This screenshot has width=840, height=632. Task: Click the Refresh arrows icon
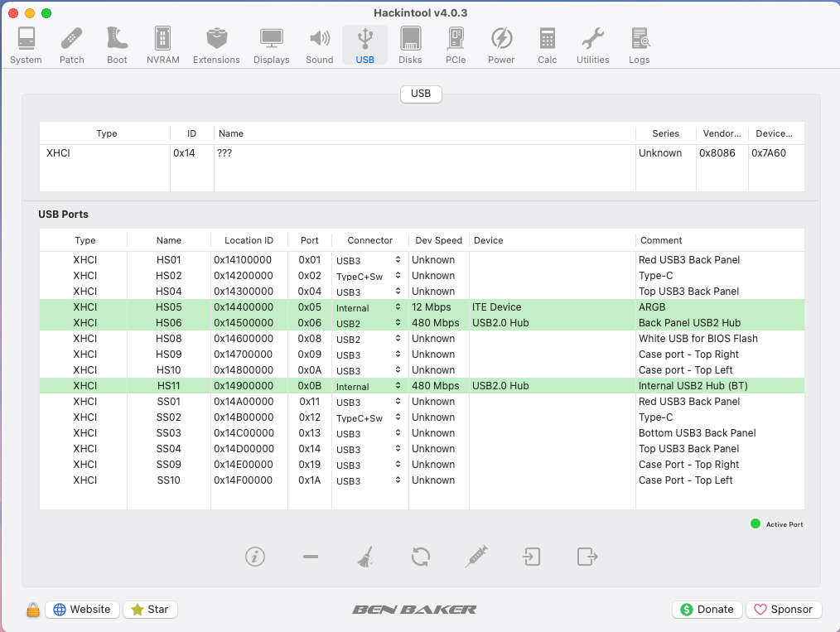pyautogui.click(x=421, y=557)
